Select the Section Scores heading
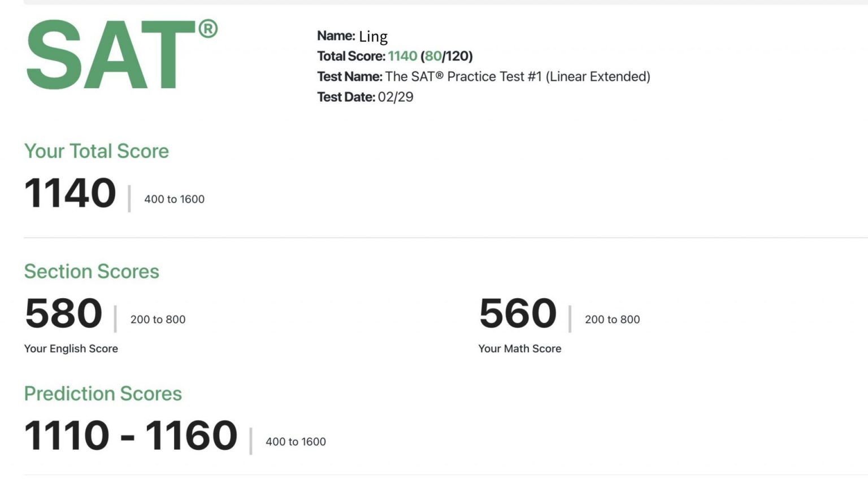This screenshot has height=488, width=868. click(92, 272)
